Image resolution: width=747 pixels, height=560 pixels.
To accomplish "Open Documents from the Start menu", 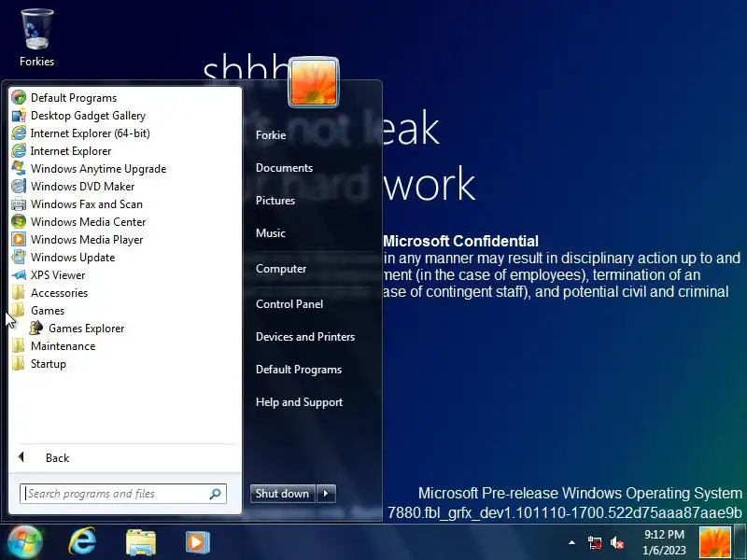I will coord(285,168).
